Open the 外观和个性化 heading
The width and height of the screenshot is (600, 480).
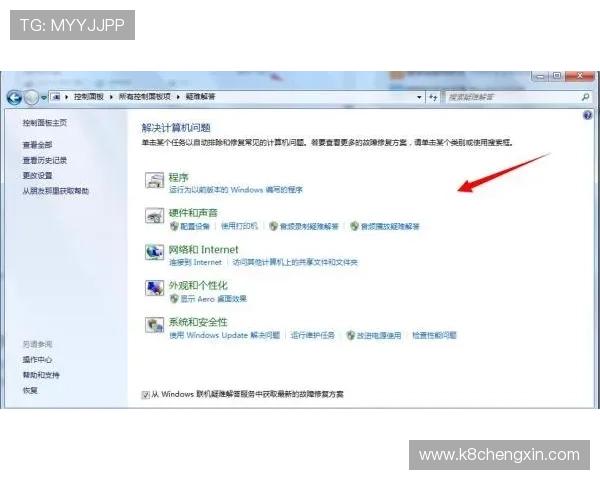click(198, 285)
